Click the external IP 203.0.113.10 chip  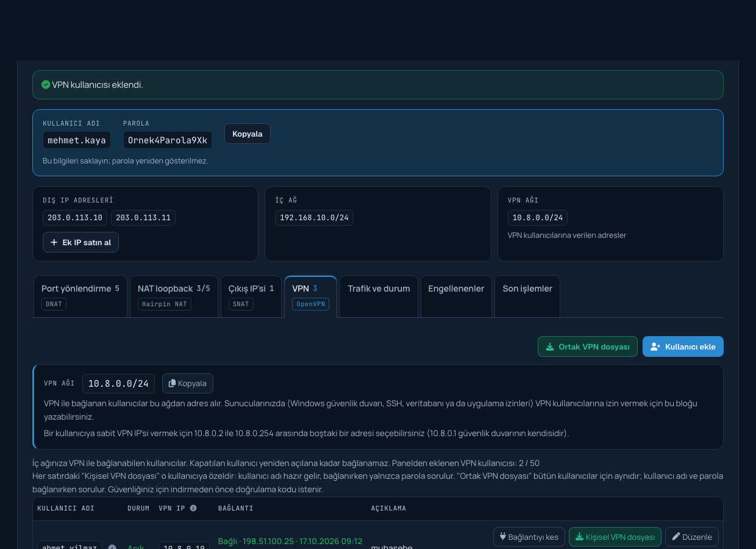tap(75, 218)
